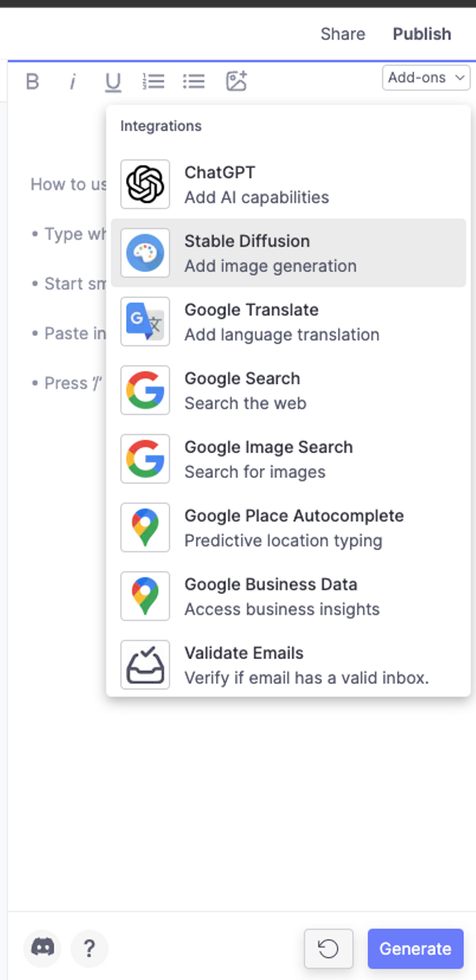Click the undo reset arrow button
Image resolution: width=476 pixels, height=980 pixels.
tap(328, 948)
